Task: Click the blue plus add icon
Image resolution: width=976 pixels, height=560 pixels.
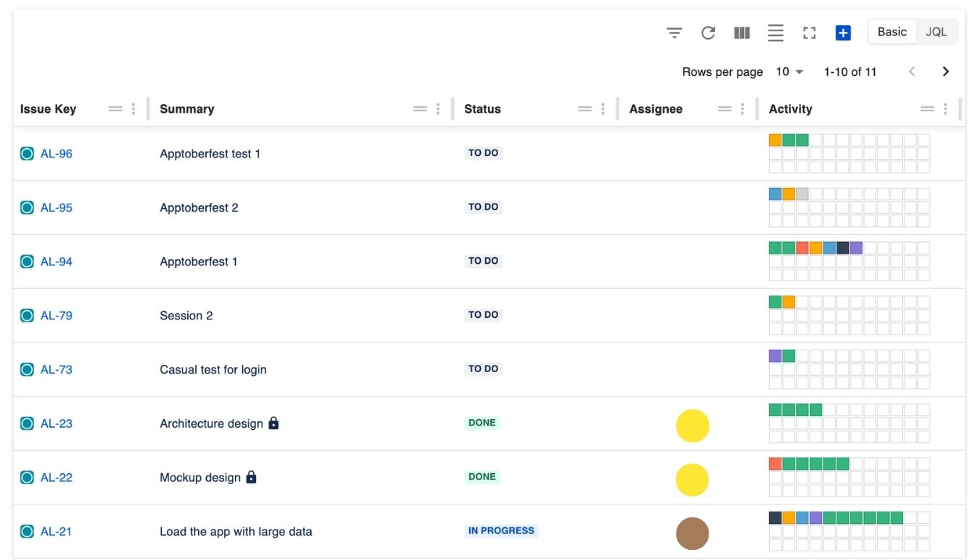Action: [x=843, y=33]
